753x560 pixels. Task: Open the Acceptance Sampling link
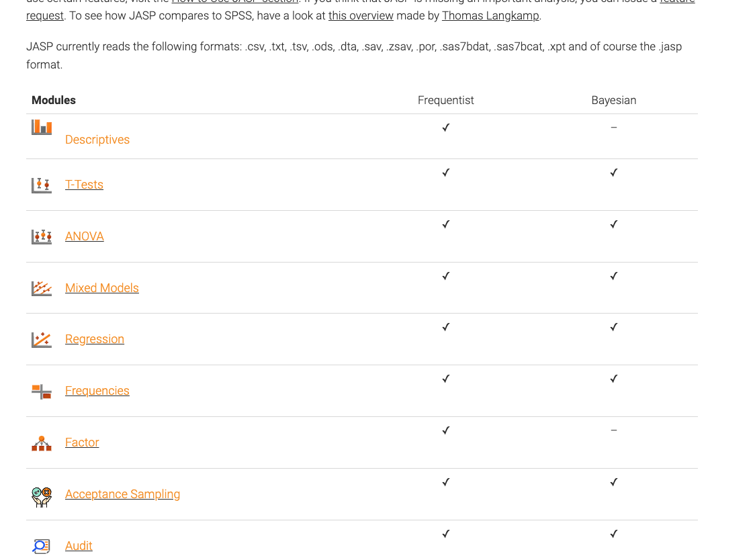tap(122, 494)
